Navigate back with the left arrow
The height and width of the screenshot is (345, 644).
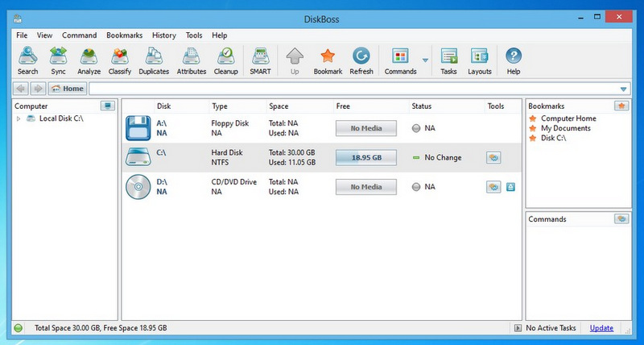[x=21, y=89]
